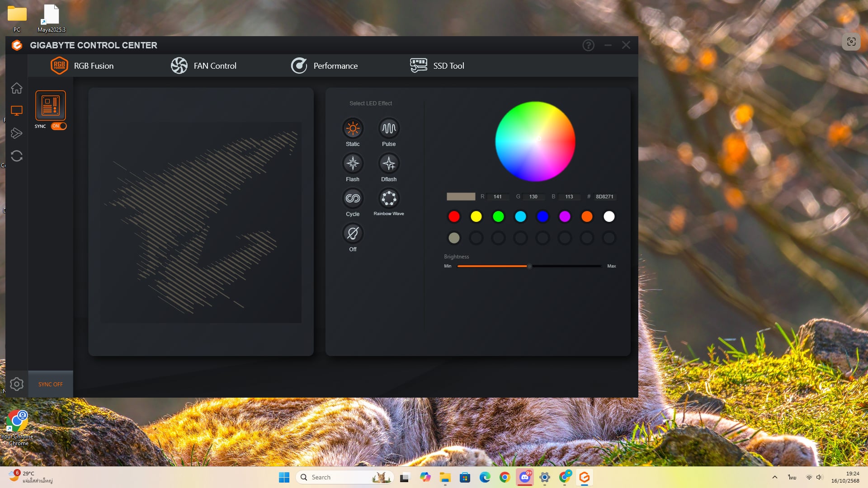The height and width of the screenshot is (488, 868).
Task: Choose the Pulse LED effect
Action: (389, 128)
